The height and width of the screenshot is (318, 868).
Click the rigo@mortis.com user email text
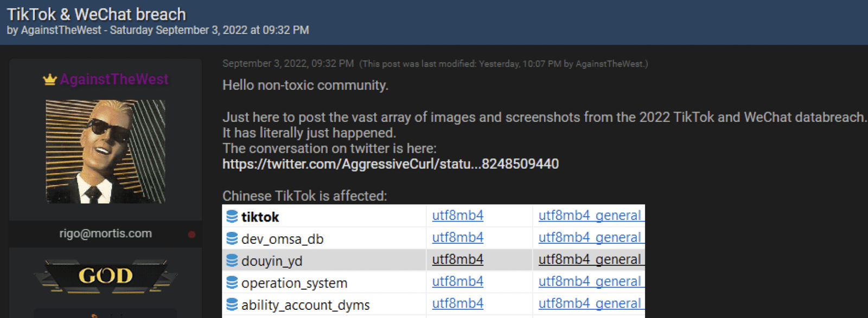click(x=105, y=233)
